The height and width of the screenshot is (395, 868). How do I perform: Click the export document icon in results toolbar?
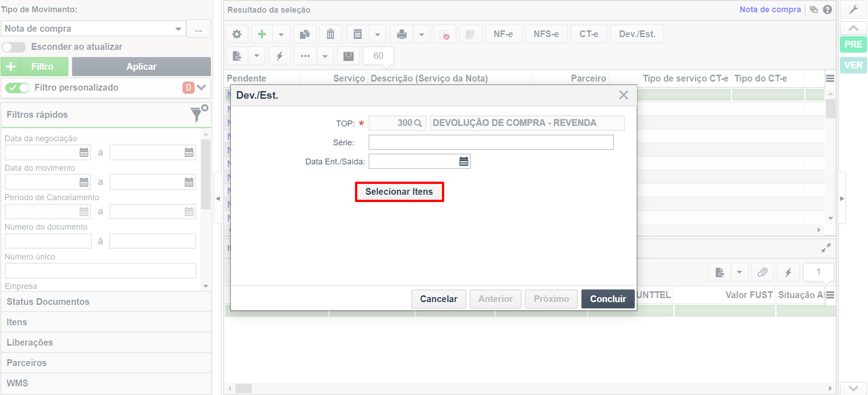pyautogui.click(x=237, y=56)
